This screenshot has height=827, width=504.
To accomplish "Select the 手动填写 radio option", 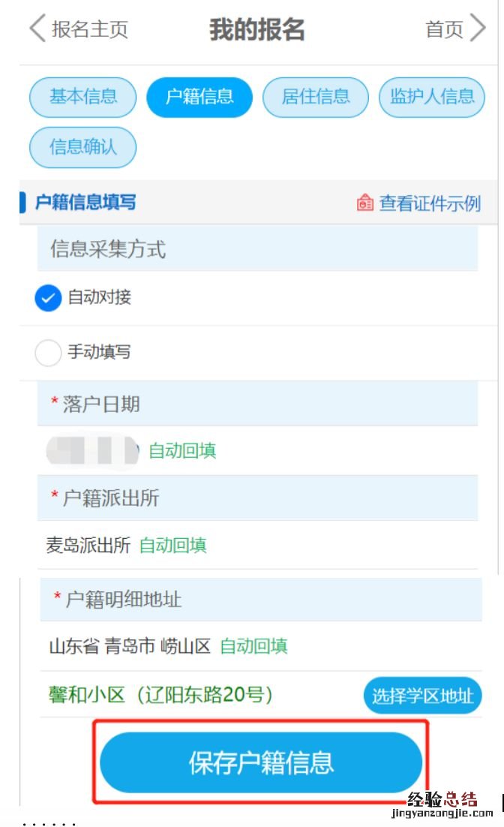I will [48, 353].
